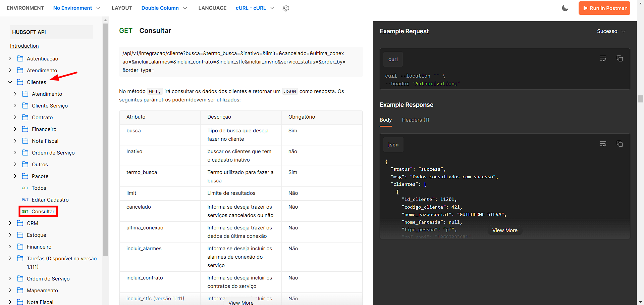This screenshot has width=644, height=305.
Task: Open the Double Column layout dropdown
Action: point(164,8)
